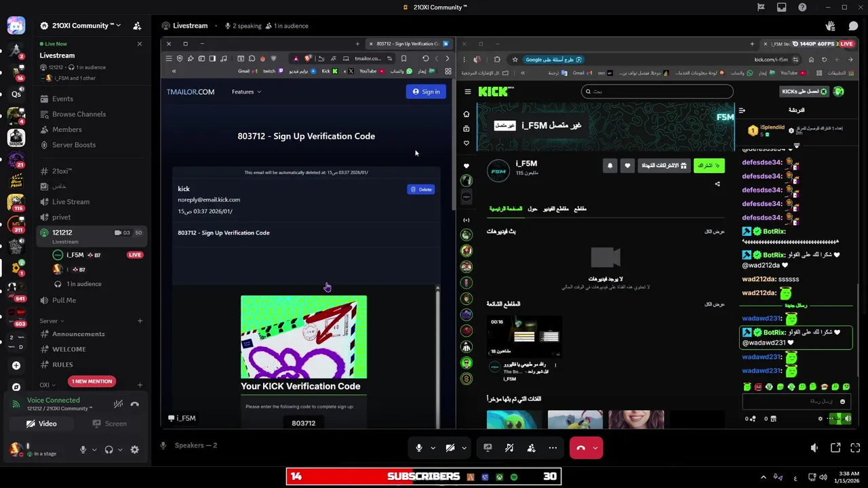Image resolution: width=868 pixels, height=488 pixels.
Task: Click the soundboard icon in stage controls
Action: pos(509,448)
